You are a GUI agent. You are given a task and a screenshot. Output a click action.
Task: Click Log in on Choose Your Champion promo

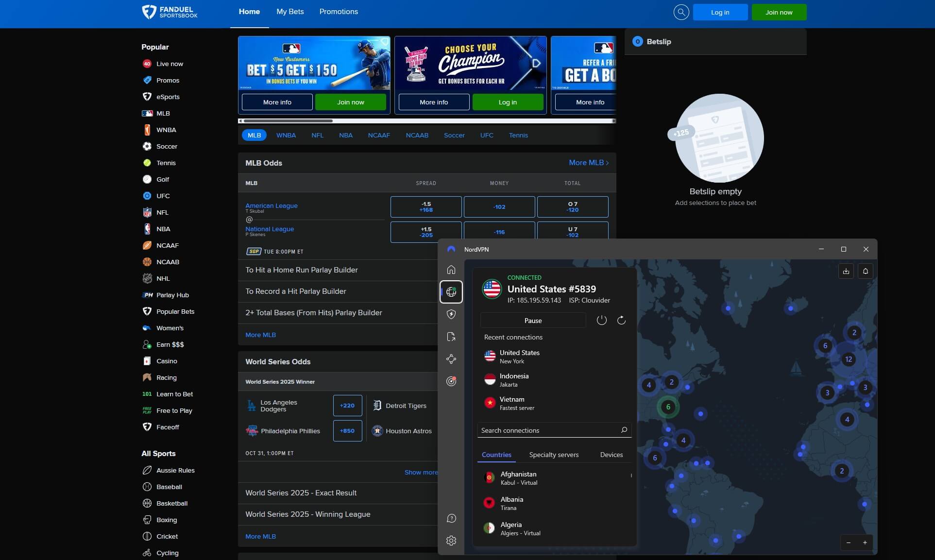pos(508,102)
